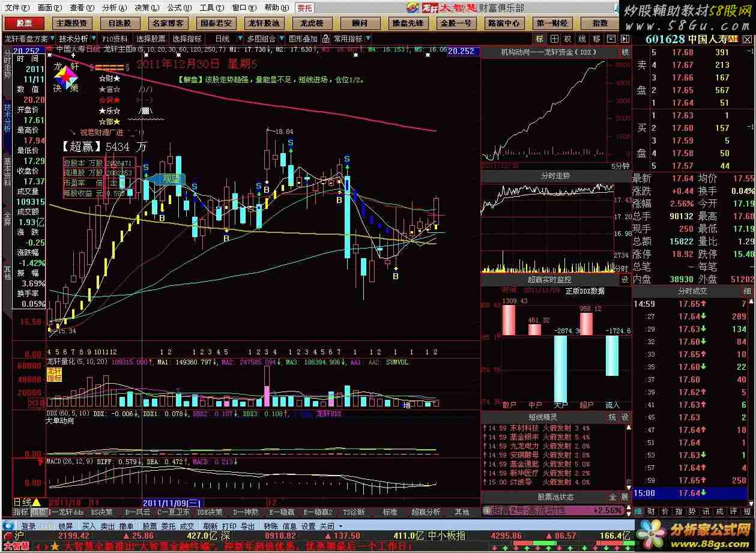
Task: Click the 展 button on 股票池状态 panel
Action: coord(625,497)
